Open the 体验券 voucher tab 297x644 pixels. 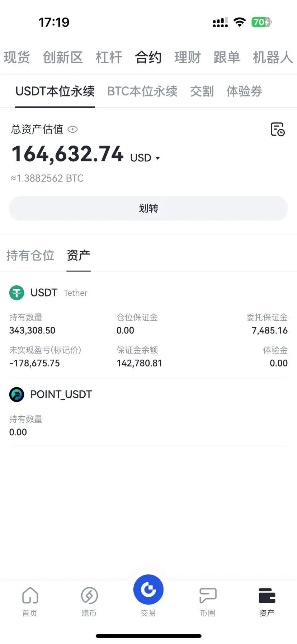[x=244, y=91]
